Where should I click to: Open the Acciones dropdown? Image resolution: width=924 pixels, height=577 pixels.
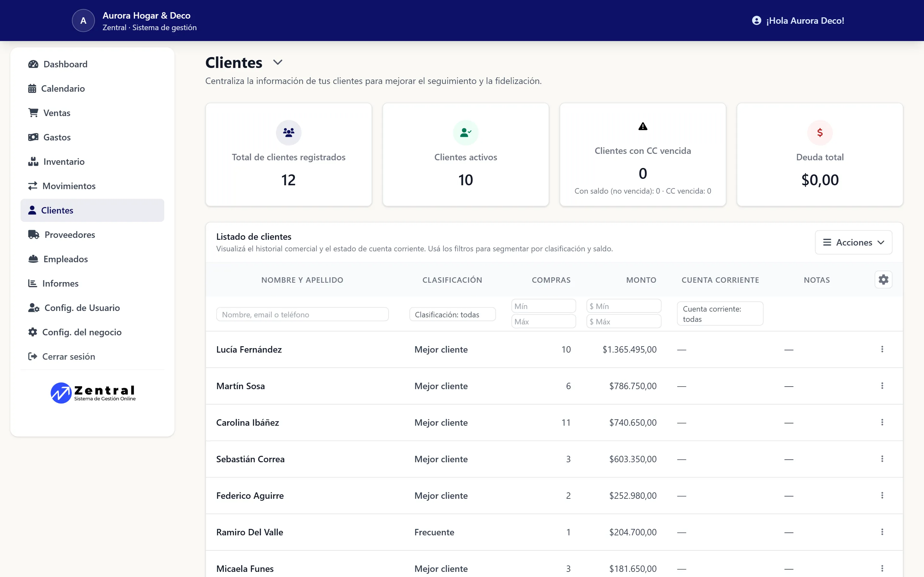(x=853, y=242)
